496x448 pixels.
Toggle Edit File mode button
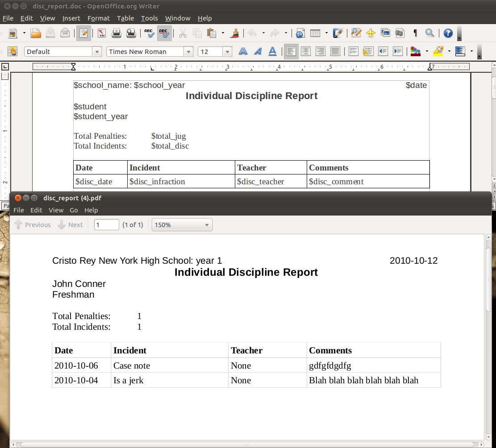[83, 33]
